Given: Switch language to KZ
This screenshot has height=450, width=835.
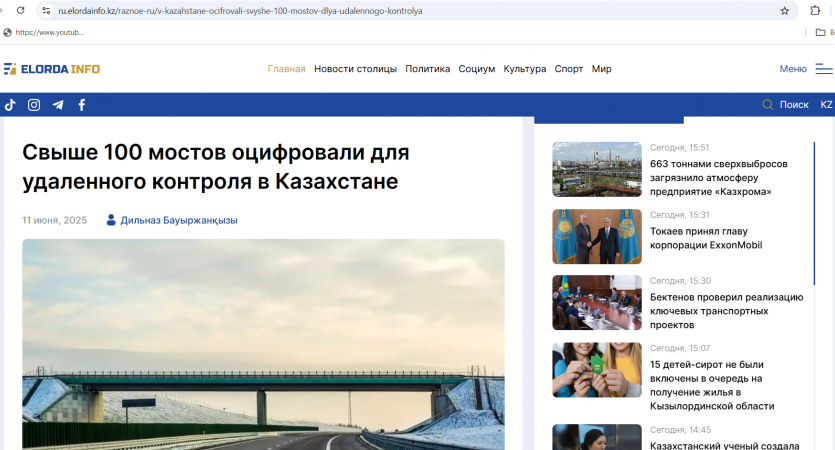Looking at the screenshot, I should pos(826,105).
